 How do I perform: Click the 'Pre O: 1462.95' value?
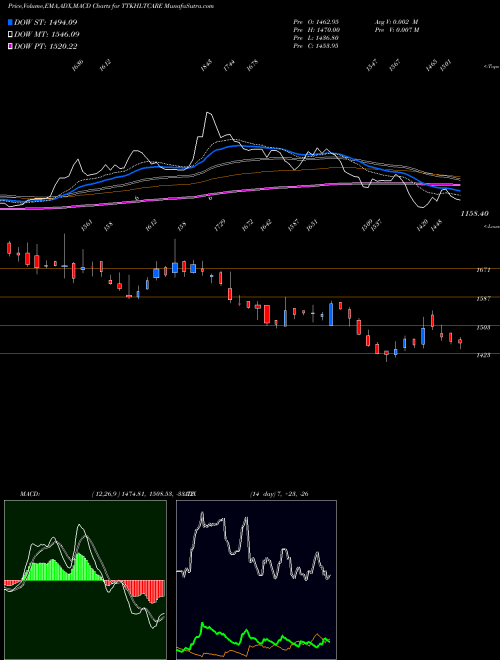click(x=316, y=21)
